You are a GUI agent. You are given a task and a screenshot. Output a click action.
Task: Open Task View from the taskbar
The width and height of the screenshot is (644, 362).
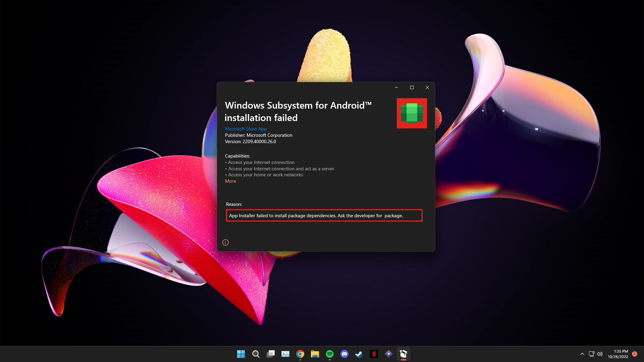point(271,354)
